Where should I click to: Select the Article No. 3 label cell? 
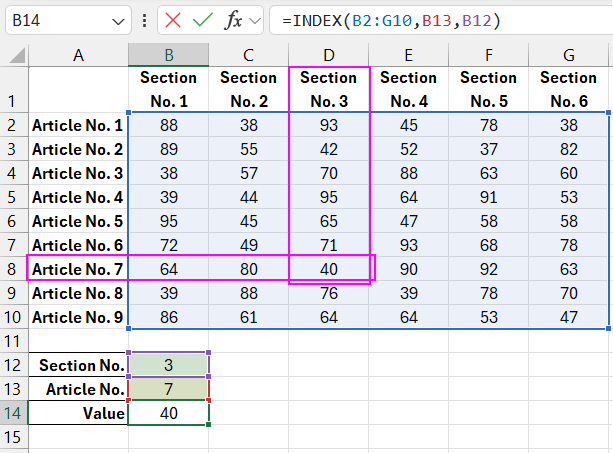coord(78,173)
